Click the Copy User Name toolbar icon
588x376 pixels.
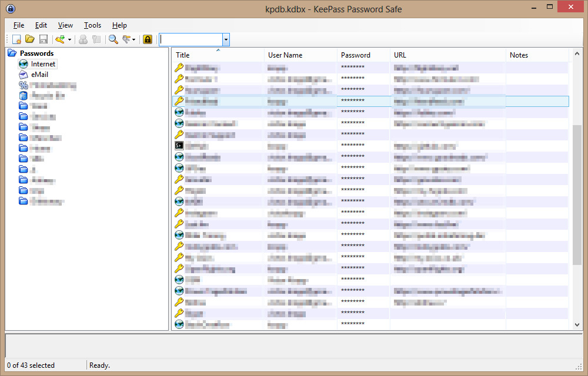click(x=83, y=39)
